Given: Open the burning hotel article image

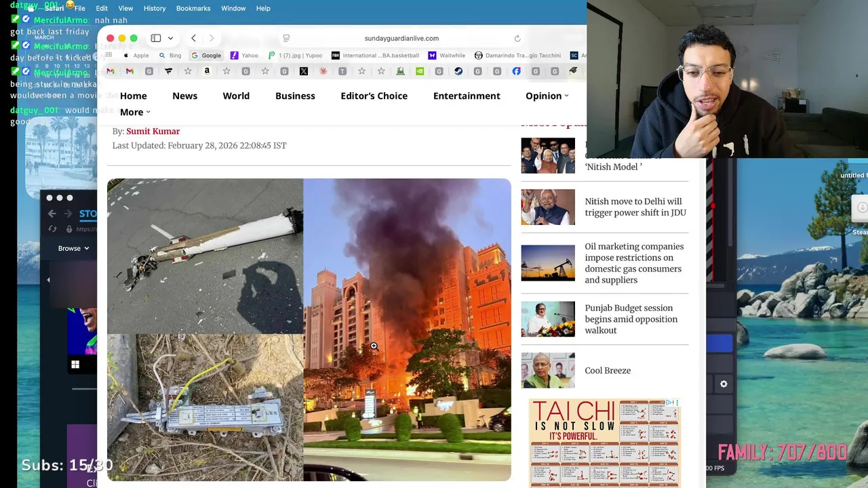Looking at the screenshot, I should click(x=407, y=329).
